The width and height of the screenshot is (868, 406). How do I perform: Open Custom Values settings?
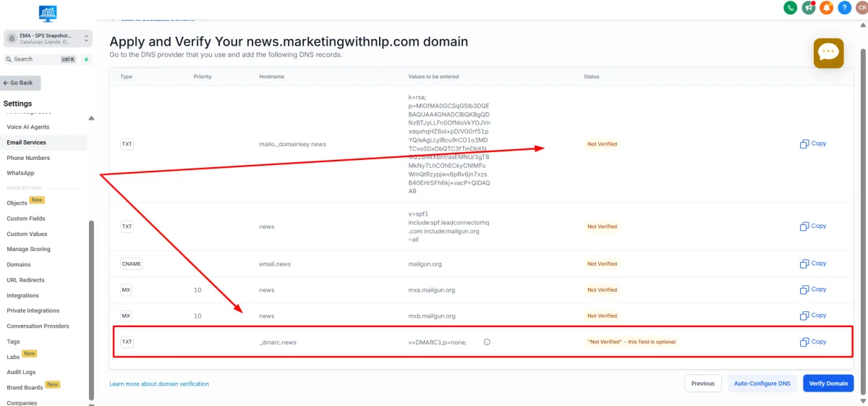click(x=27, y=234)
